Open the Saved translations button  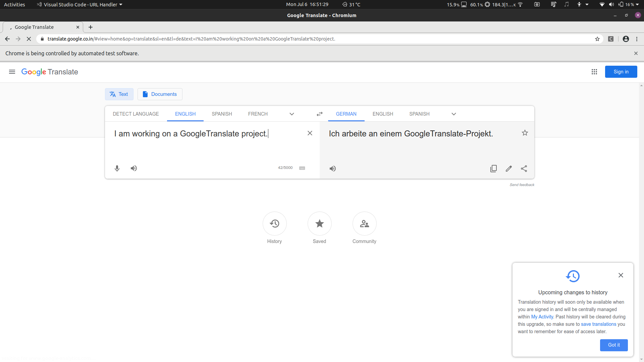pos(320,224)
